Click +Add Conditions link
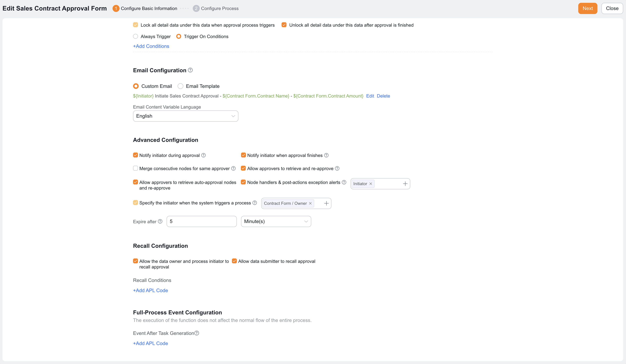The width and height of the screenshot is (626, 364). 151,46
